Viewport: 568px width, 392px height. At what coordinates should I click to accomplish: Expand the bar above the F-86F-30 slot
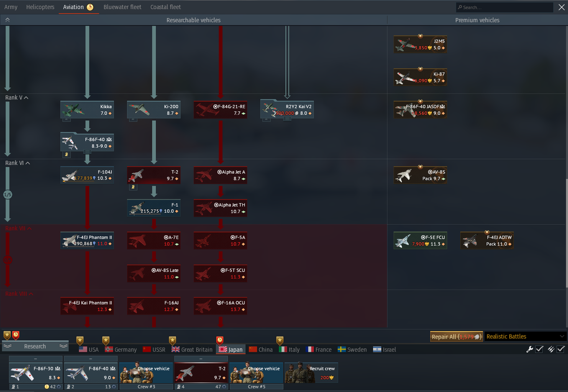(35, 358)
